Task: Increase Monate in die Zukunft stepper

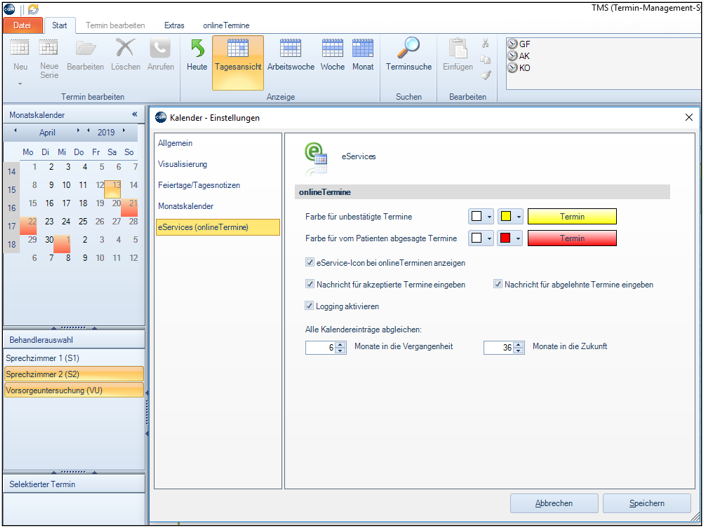Action: pyautogui.click(x=519, y=344)
